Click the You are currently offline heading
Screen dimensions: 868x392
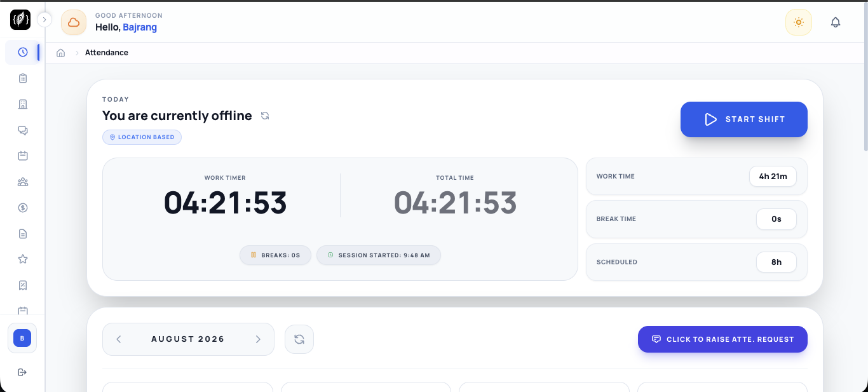click(177, 116)
